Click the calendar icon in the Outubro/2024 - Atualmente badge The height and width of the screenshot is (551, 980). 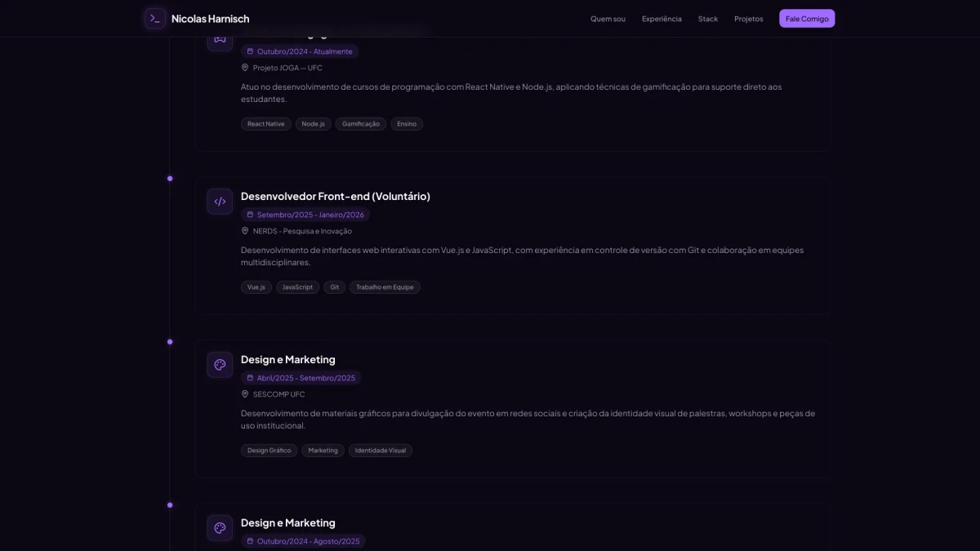(x=250, y=51)
